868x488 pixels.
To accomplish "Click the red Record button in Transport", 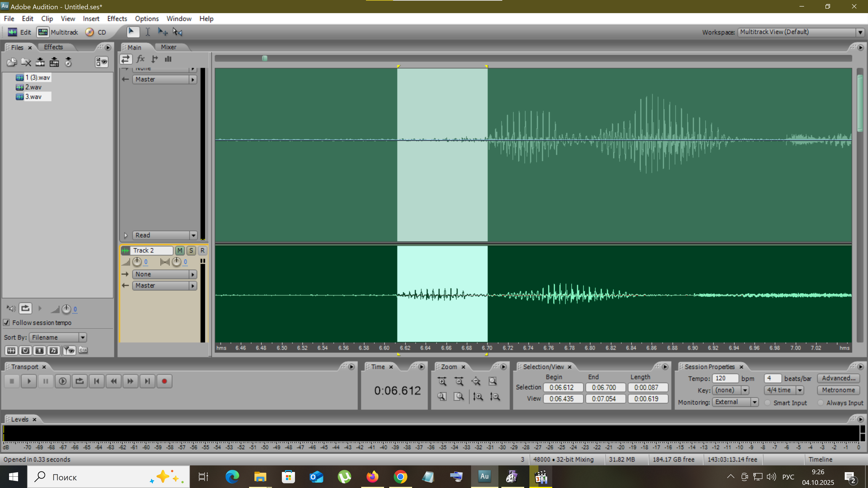I will [x=164, y=381].
